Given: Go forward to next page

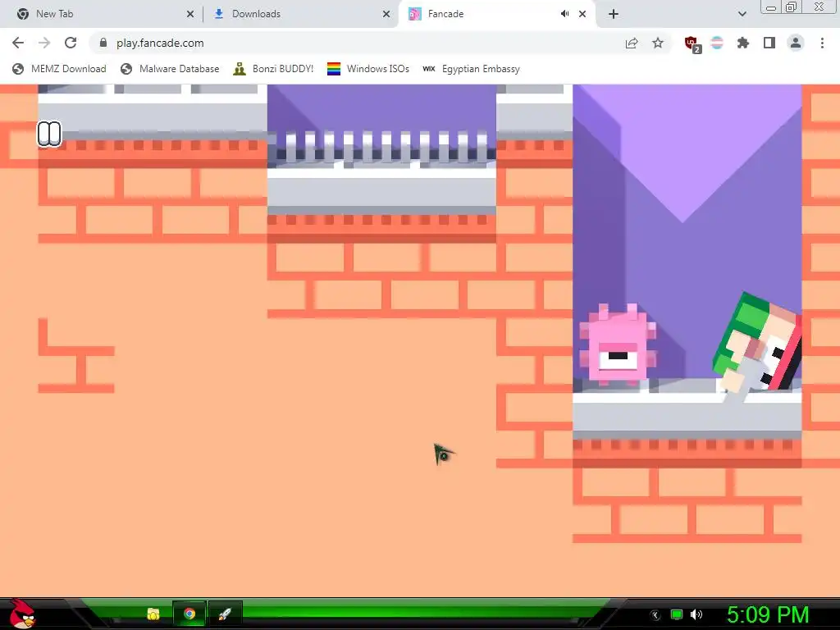Looking at the screenshot, I should click(44, 43).
